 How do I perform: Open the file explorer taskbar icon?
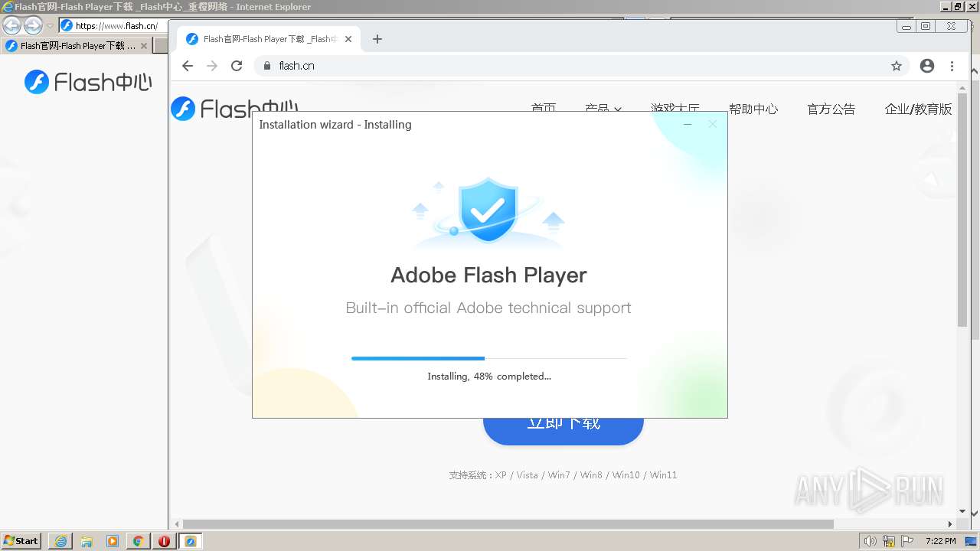click(87, 541)
